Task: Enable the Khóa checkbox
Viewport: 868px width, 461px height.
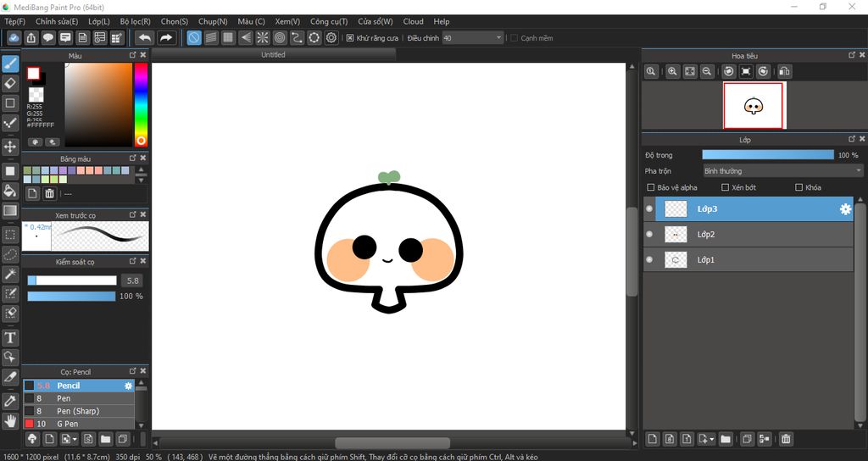Action: 798,187
